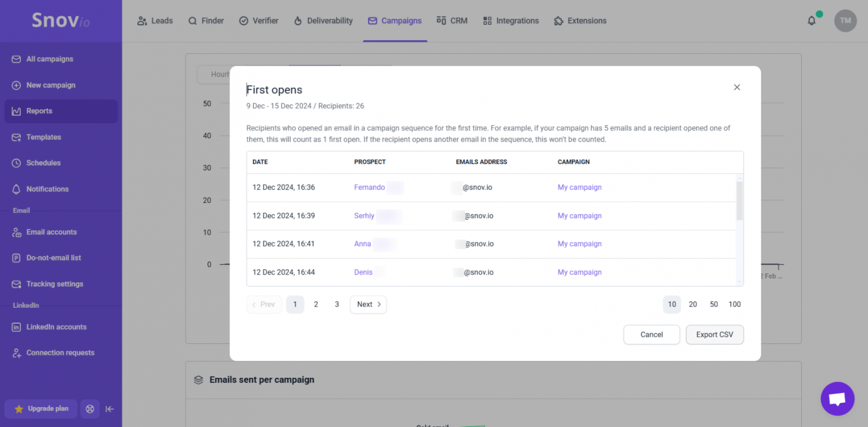Click date 12 Dec 2024, 16:44

point(284,272)
